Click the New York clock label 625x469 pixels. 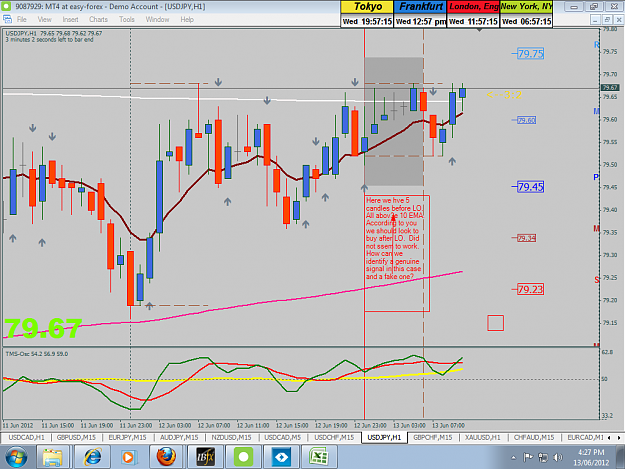(526, 7)
